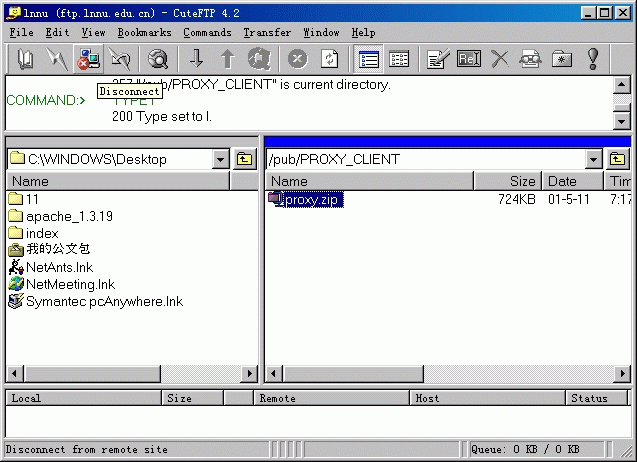Click the exclamation help icon
The width and height of the screenshot is (637, 462).
593,59
